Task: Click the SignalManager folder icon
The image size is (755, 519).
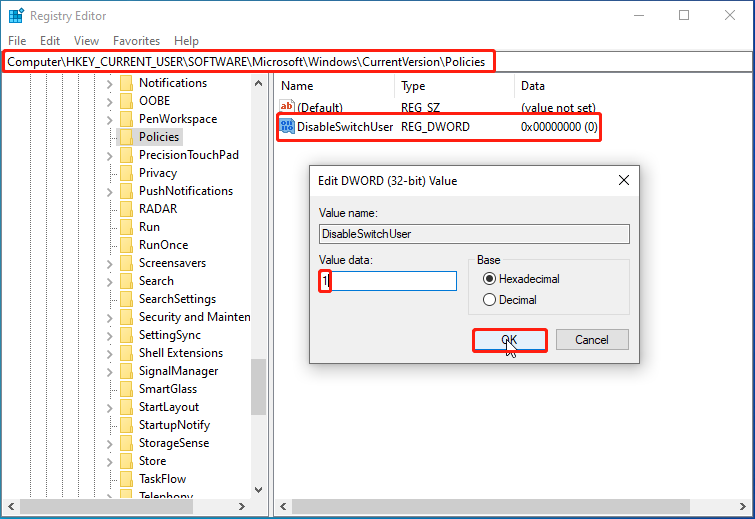Action: pos(127,371)
